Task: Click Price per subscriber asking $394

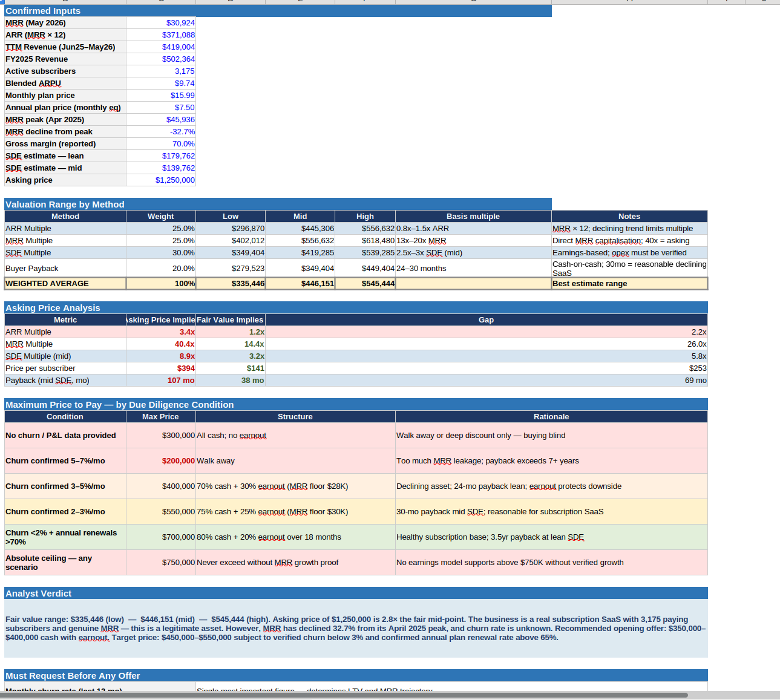Action: [161, 368]
